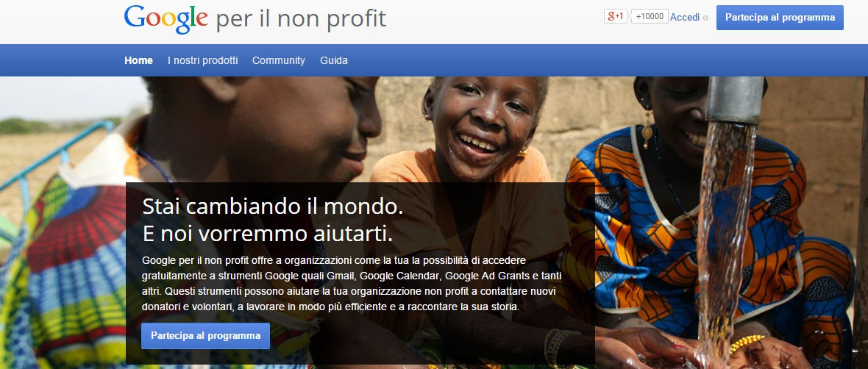
Task: Click the top-right Partecipa al programma button
Action: pyautogui.click(x=780, y=18)
